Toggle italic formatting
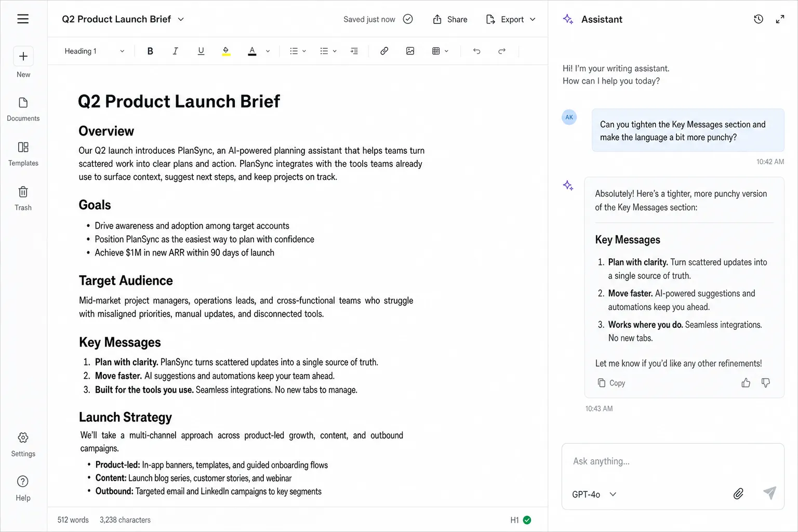798x532 pixels. (x=176, y=51)
